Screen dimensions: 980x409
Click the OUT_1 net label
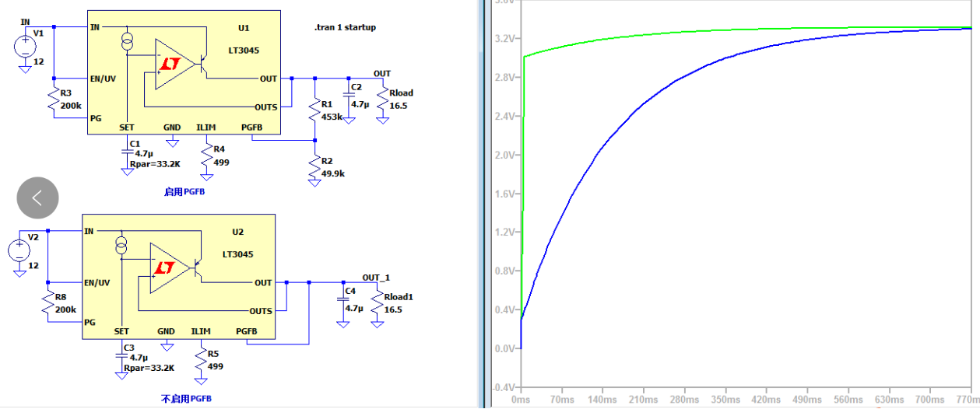tap(376, 277)
